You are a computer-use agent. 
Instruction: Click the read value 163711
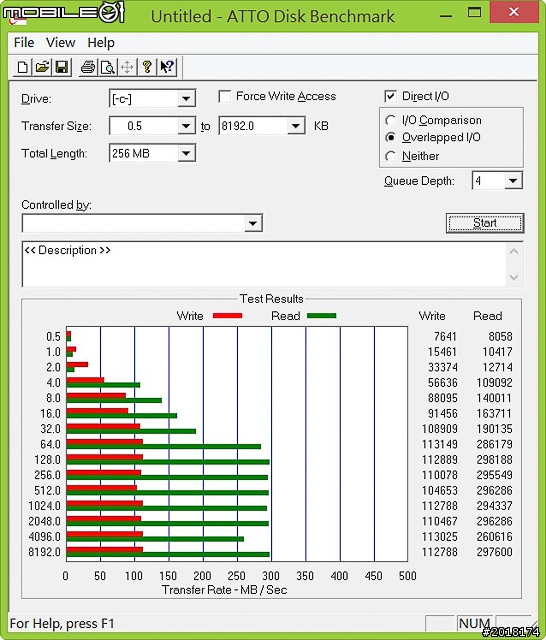[x=494, y=413]
